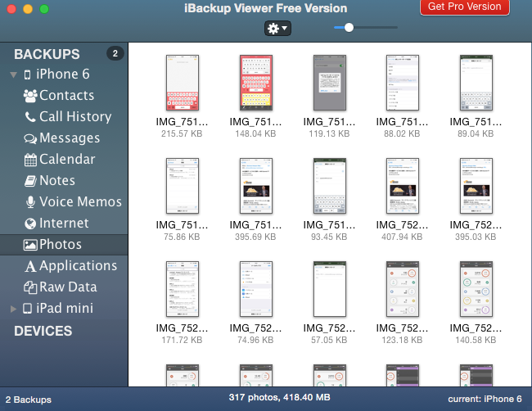The width and height of the screenshot is (532, 411).
Task: Click the 171.72 KB file size text
Action: coord(182,340)
